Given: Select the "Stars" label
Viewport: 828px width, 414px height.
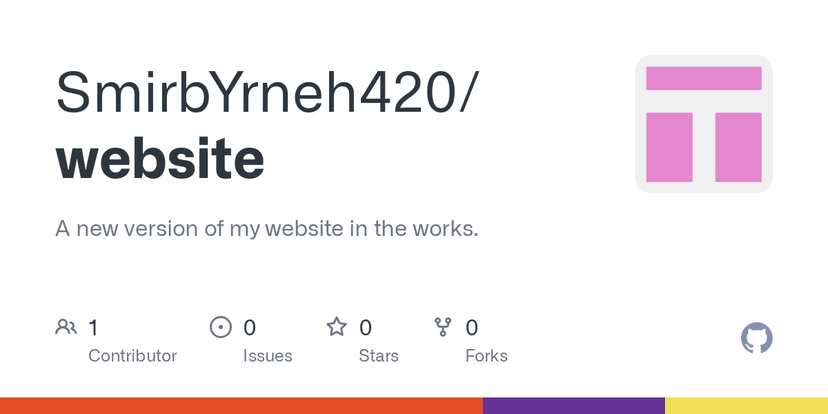Looking at the screenshot, I should point(379,356).
